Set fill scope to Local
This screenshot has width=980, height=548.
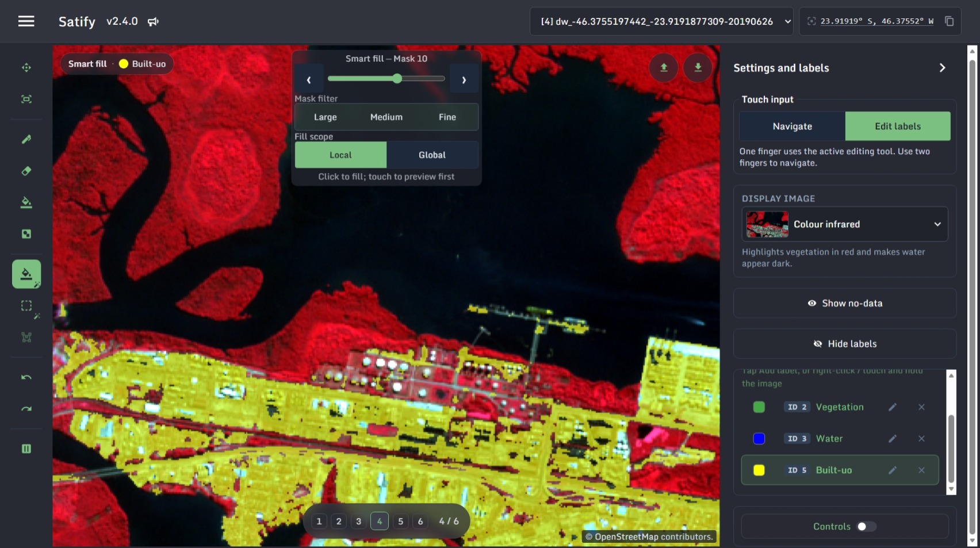click(340, 155)
